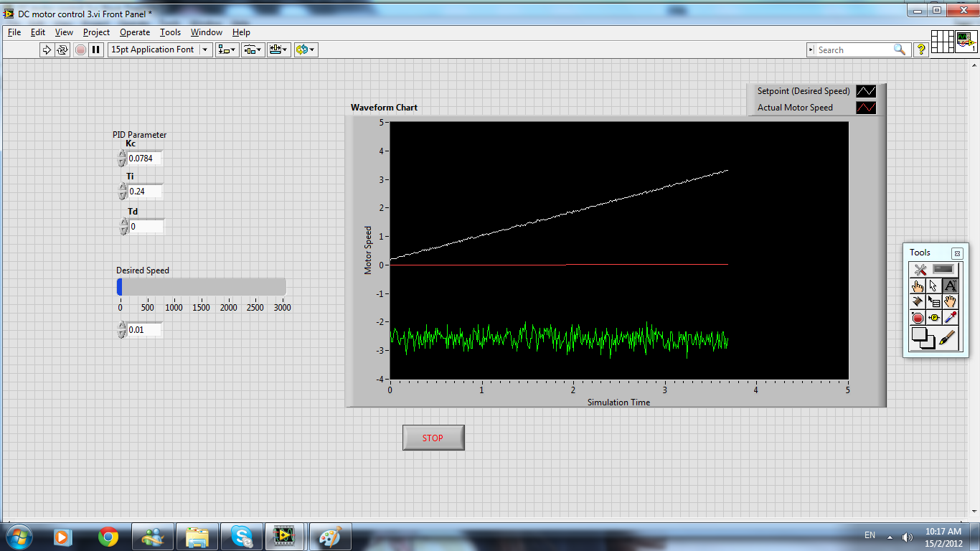Select the Probe Data tool
The image size is (980, 551).
934,318
